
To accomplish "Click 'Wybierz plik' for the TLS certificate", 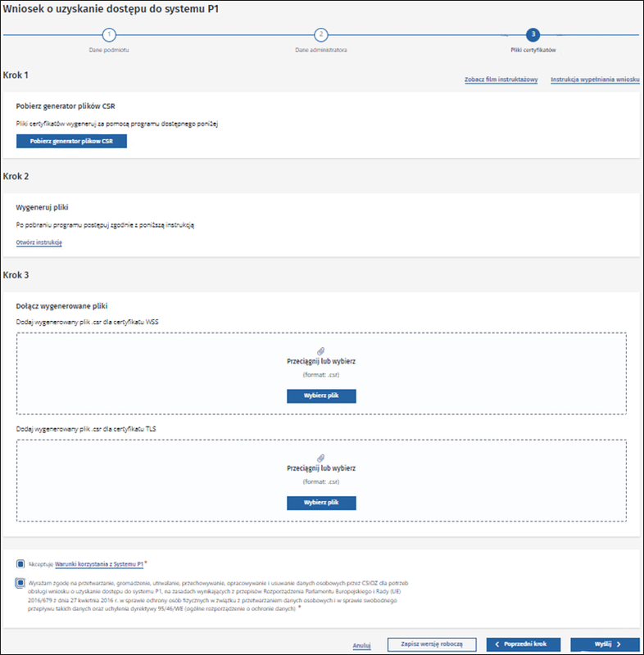I will [321, 503].
